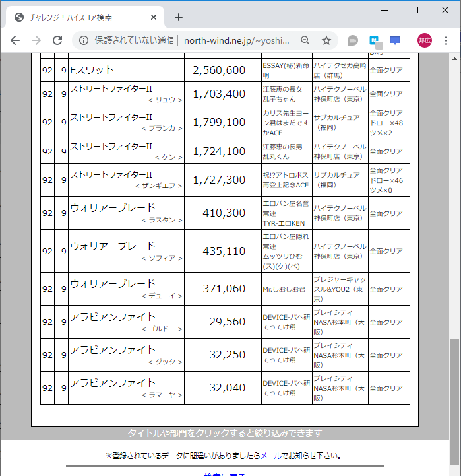461x476 pixels.
Task: Click the < ゴルドー > category
Action: click(162, 329)
